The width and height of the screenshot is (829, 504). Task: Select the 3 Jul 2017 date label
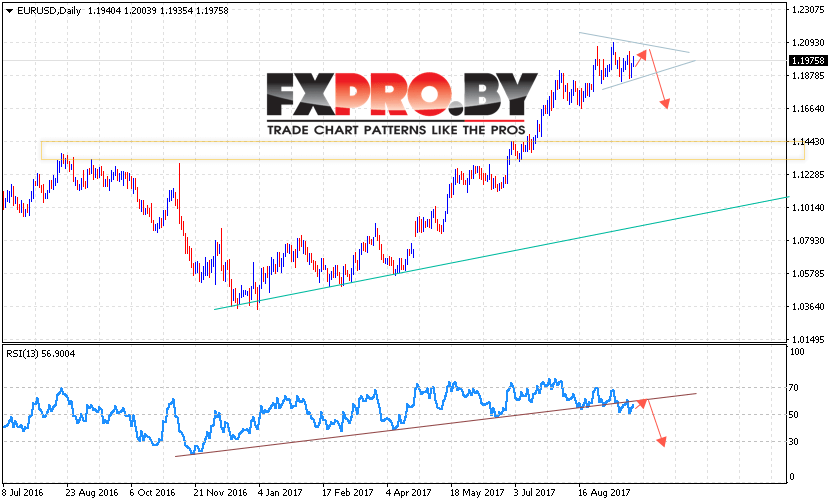pyautogui.click(x=535, y=492)
